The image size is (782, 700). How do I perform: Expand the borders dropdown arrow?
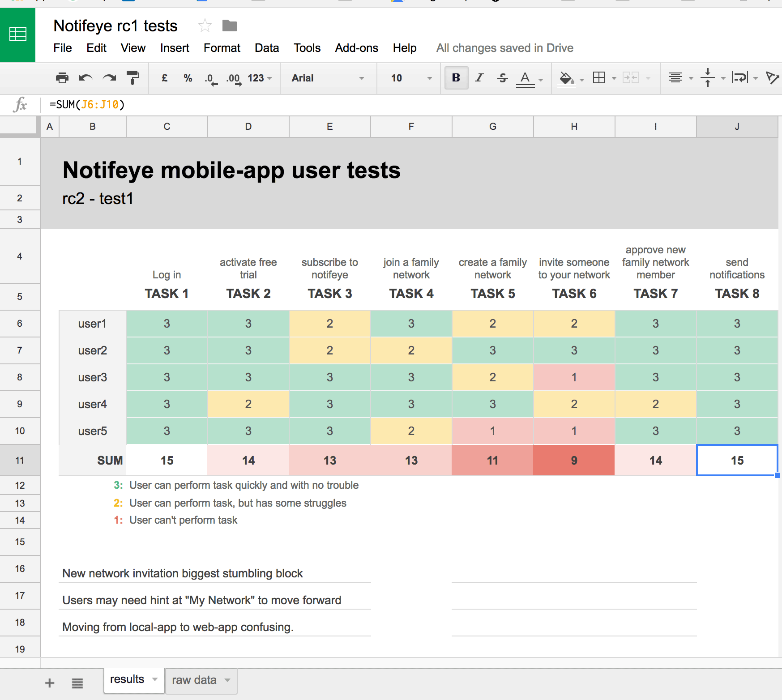(614, 78)
